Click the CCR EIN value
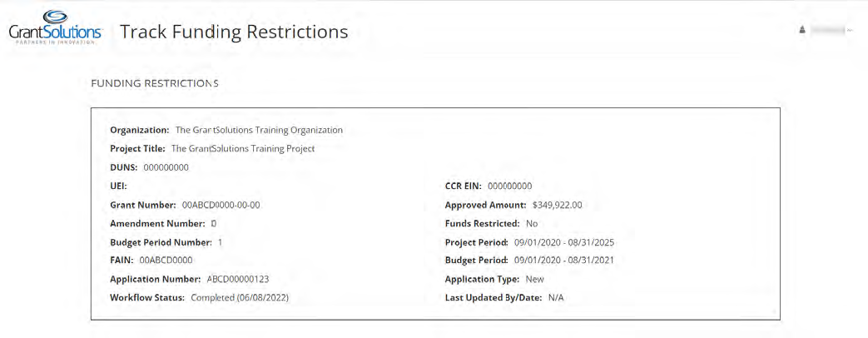The width and height of the screenshot is (868, 338). point(509,186)
